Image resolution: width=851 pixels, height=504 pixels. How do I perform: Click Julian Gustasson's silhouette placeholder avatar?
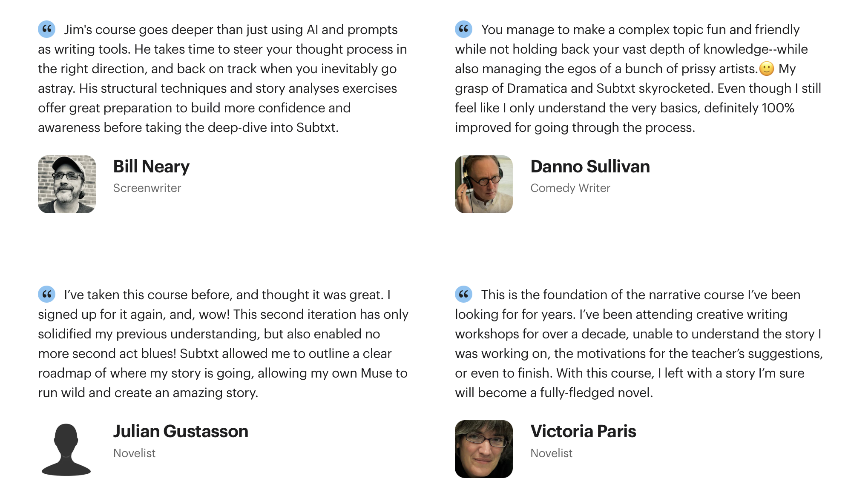click(66, 449)
